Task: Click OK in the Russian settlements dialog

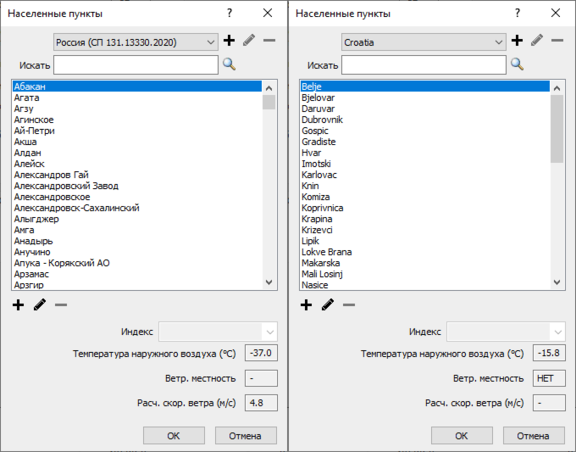Action: click(174, 436)
